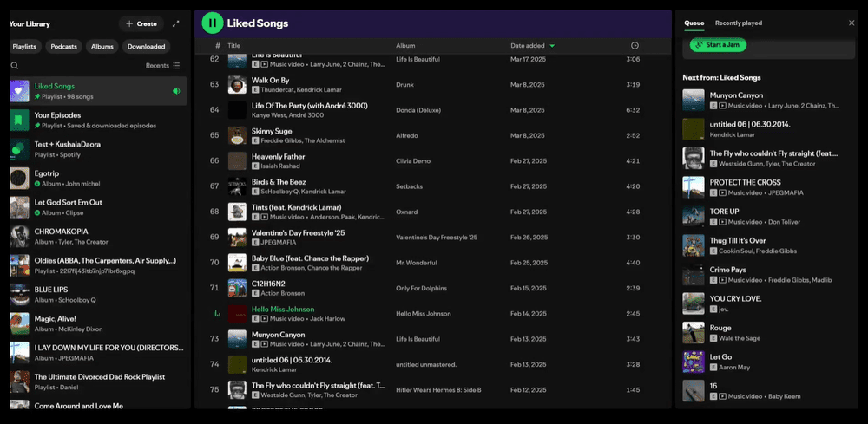Click the Create button in Your Library
Viewport: 868px width, 424px height.
pyautogui.click(x=141, y=23)
